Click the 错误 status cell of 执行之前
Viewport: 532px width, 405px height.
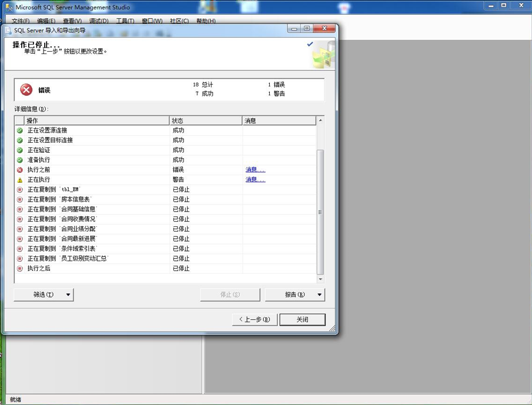(x=178, y=170)
